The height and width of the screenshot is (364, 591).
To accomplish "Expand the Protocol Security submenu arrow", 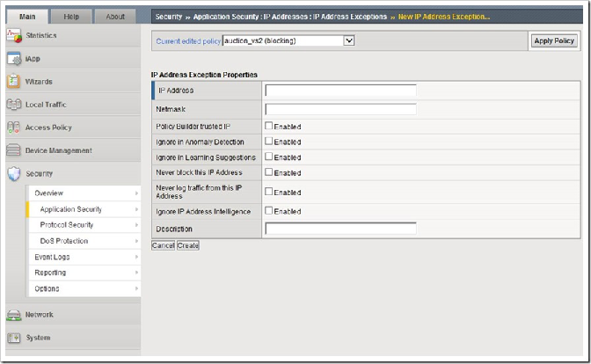I will (136, 225).
